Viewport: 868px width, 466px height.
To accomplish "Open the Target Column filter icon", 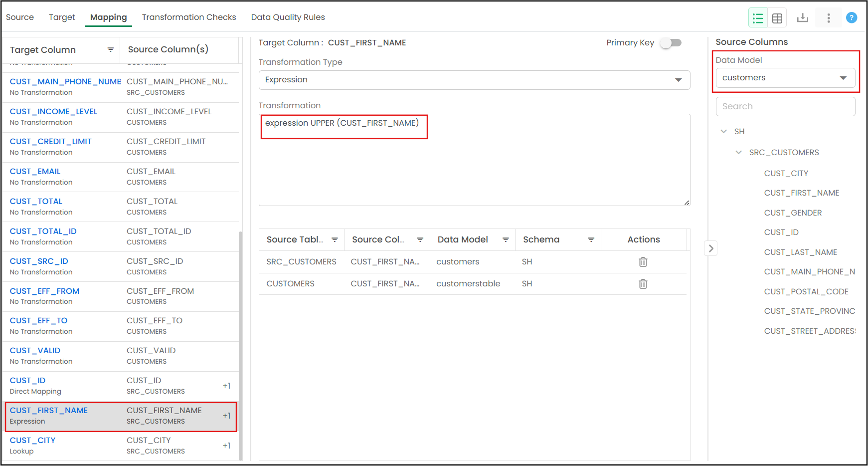I will click(111, 49).
